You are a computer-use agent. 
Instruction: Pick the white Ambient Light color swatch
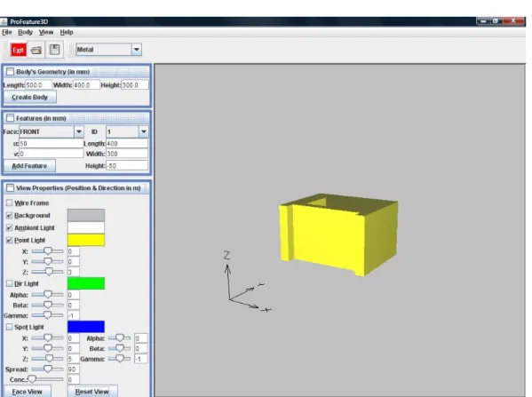click(86, 227)
